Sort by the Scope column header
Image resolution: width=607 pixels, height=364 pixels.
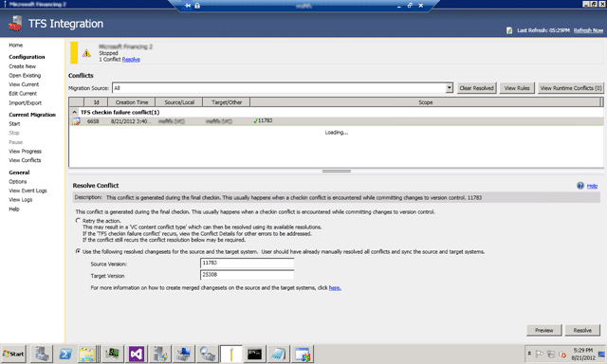tap(426, 102)
